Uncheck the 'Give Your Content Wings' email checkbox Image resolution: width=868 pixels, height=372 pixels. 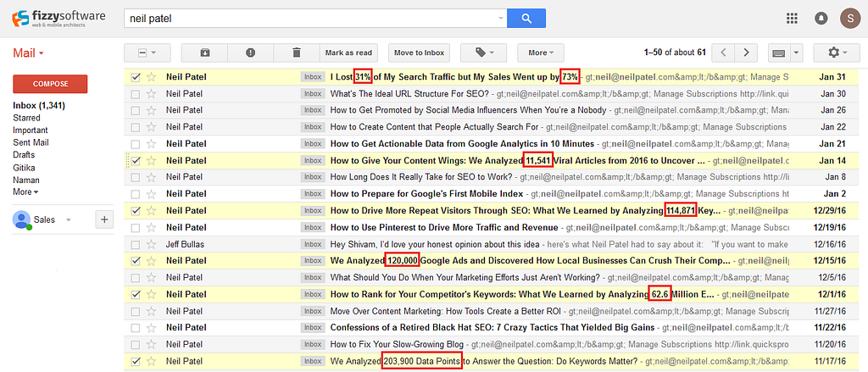pos(135,160)
